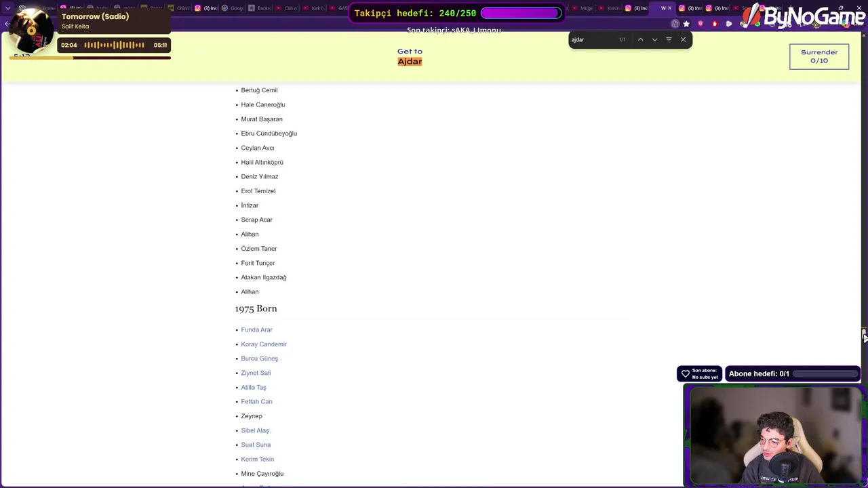Screen dimensions: 868x488
Task: Click the highlighted 'Ajdar' target text
Action: coord(410,62)
